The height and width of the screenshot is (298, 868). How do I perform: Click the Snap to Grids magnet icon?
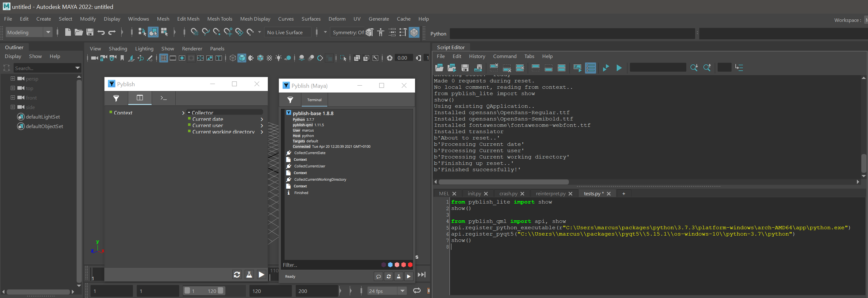194,32
